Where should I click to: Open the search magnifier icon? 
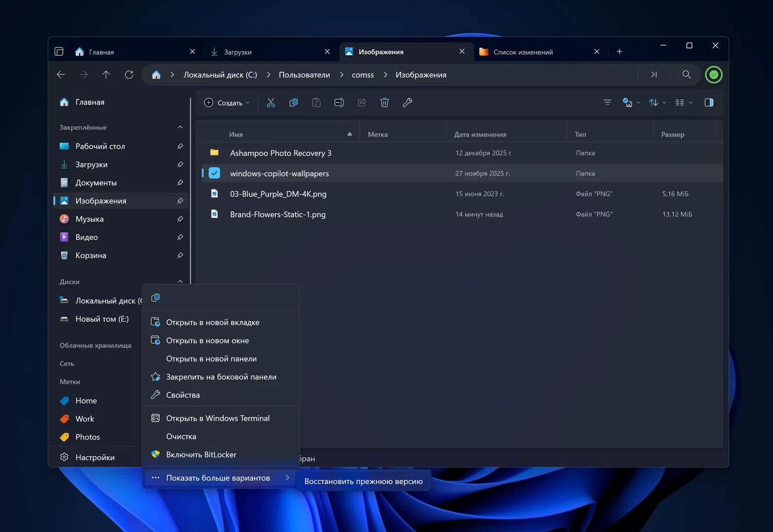pos(686,75)
